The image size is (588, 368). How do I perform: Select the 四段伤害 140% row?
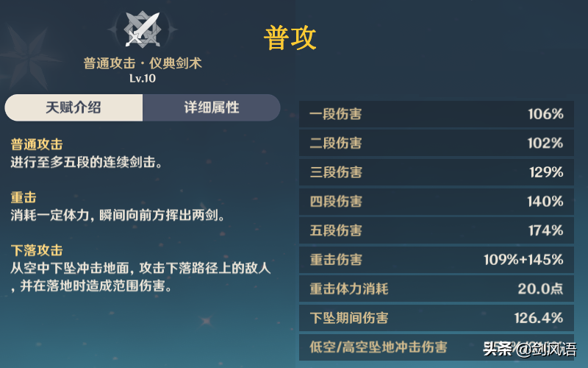437,202
